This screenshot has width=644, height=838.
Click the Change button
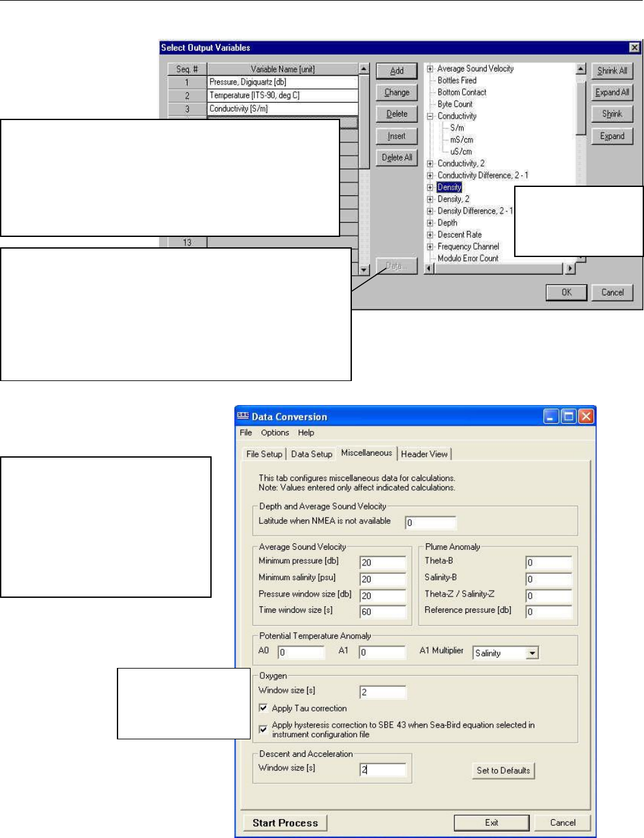tap(397, 93)
